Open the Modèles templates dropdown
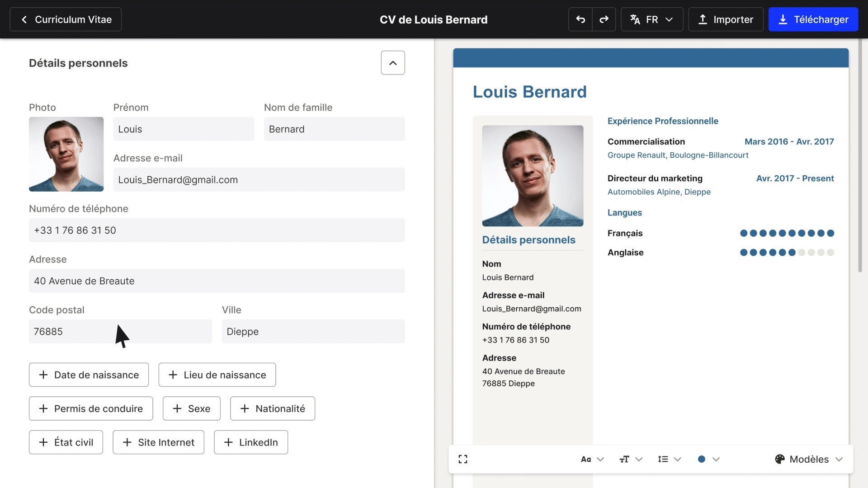 coord(808,459)
